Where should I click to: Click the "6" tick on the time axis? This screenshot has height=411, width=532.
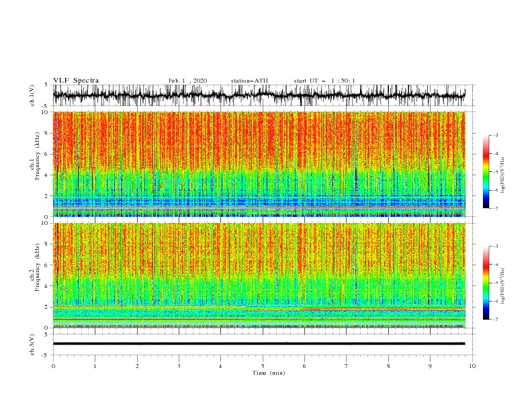pos(304,366)
